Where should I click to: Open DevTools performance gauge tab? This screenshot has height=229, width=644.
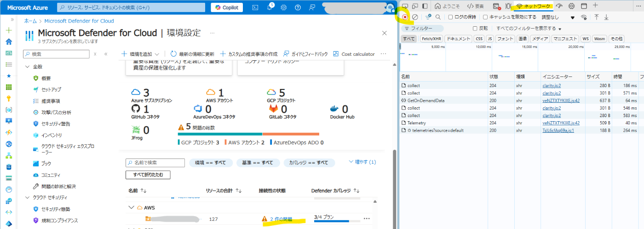tap(559, 6)
